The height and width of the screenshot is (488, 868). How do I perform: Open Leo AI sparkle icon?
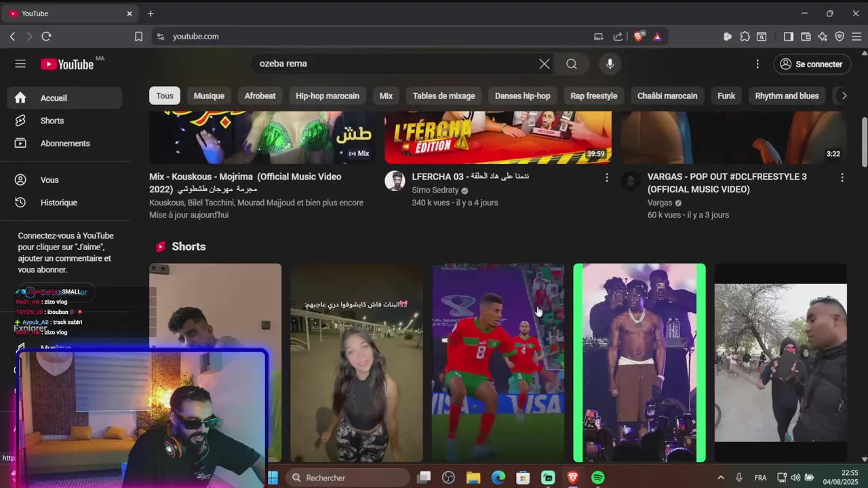[823, 37]
